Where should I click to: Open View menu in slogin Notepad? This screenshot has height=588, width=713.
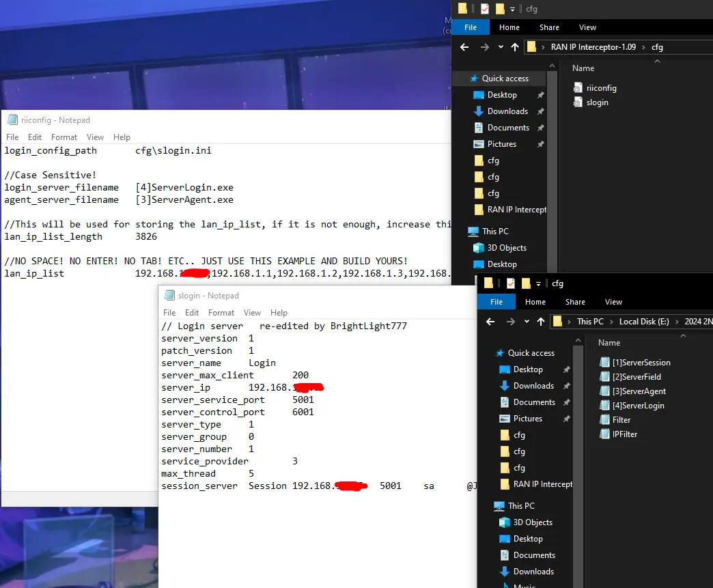pos(253,312)
